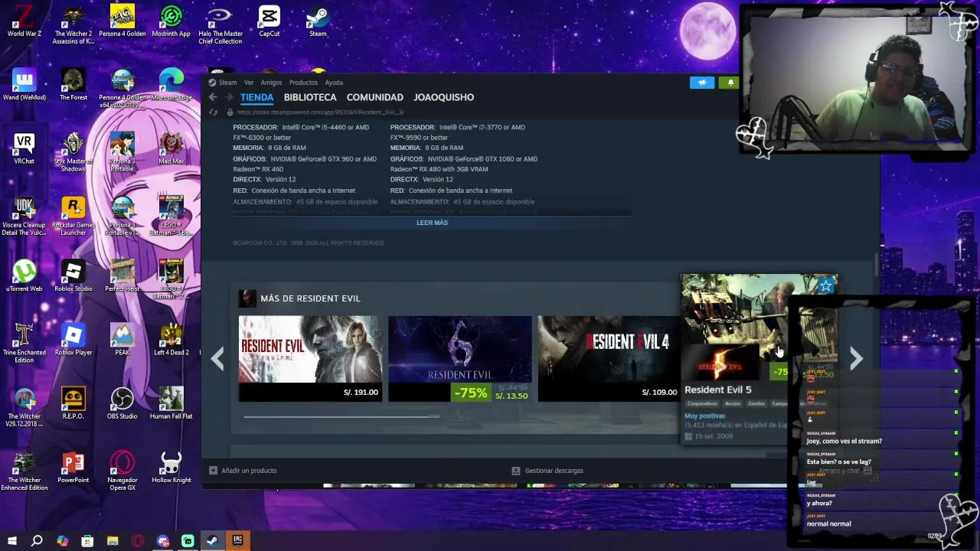Click Steam back navigation arrow
The width and height of the screenshot is (980, 551).
(x=213, y=97)
